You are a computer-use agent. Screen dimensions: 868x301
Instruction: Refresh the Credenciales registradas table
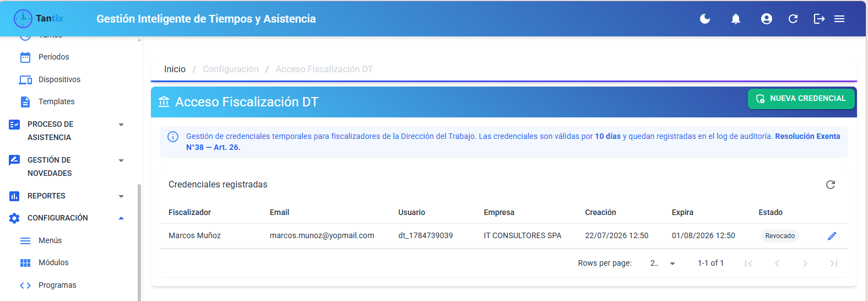pyautogui.click(x=831, y=185)
